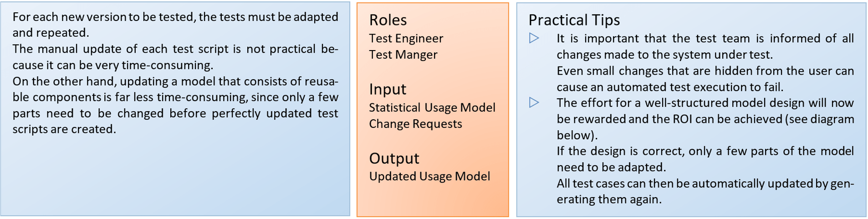Screen dimensions: 868x219
Task: Click the 'Output' heading
Action: click(x=394, y=158)
